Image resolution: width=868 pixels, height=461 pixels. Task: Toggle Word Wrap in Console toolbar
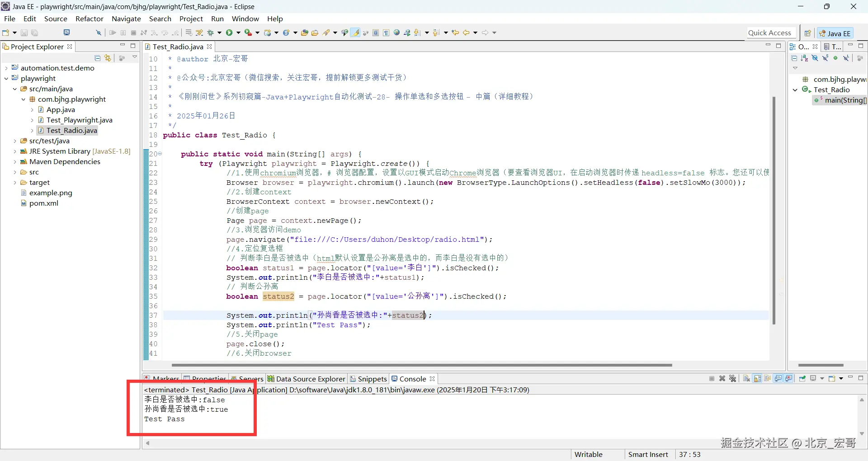pyautogui.click(x=767, y=379)
